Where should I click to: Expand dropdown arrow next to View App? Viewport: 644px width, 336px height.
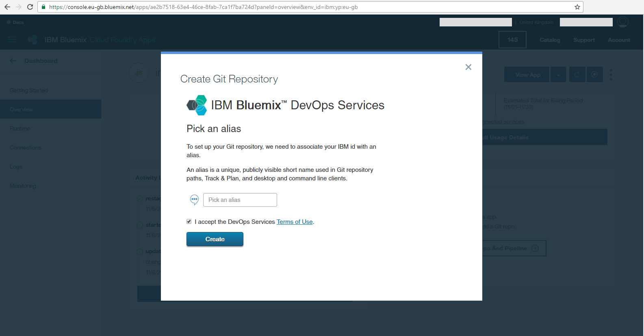coord(558,75)
